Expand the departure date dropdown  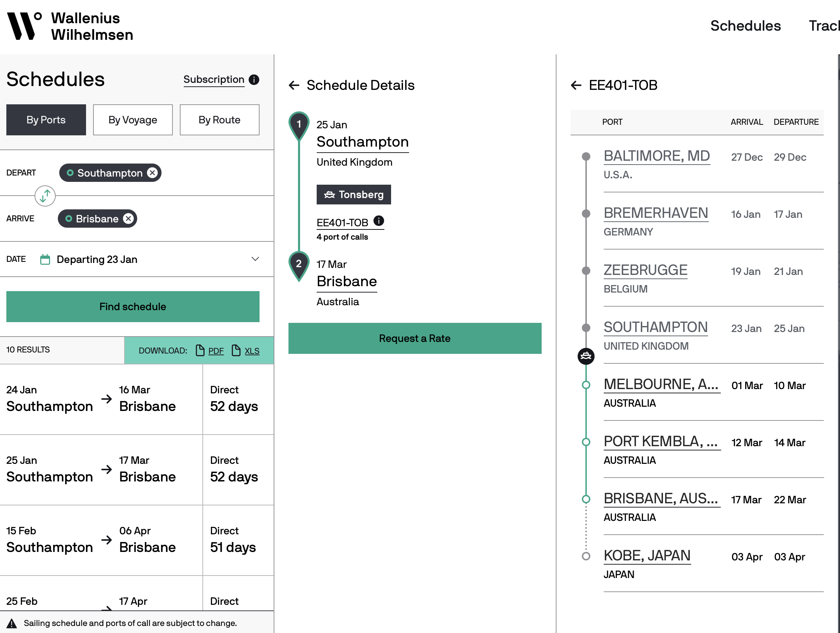point(255,259)
